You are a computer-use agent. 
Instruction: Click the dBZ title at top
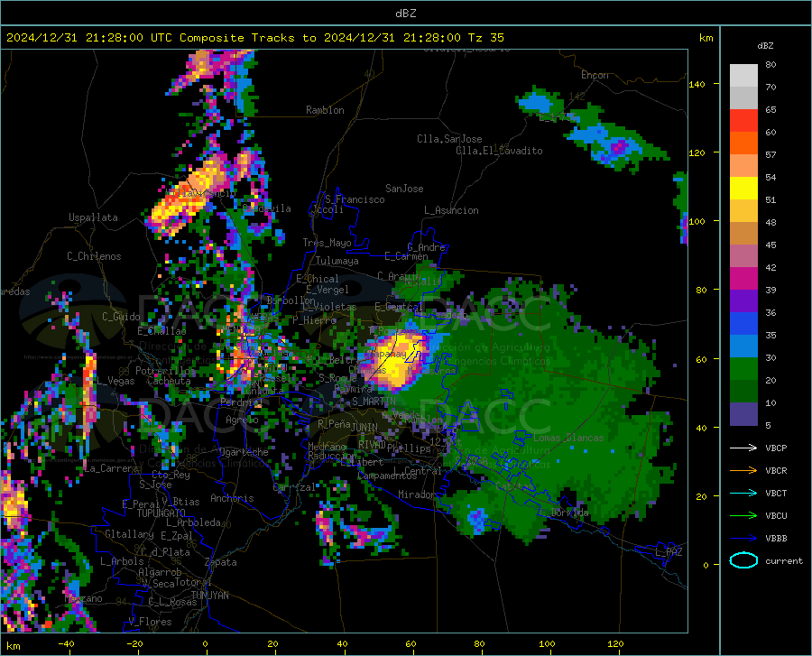click(x=405, y=14)
